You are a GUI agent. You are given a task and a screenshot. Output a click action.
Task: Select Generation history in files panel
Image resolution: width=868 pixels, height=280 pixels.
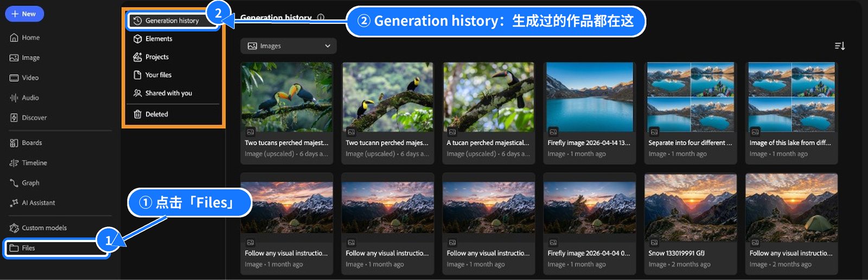[173, 21]
